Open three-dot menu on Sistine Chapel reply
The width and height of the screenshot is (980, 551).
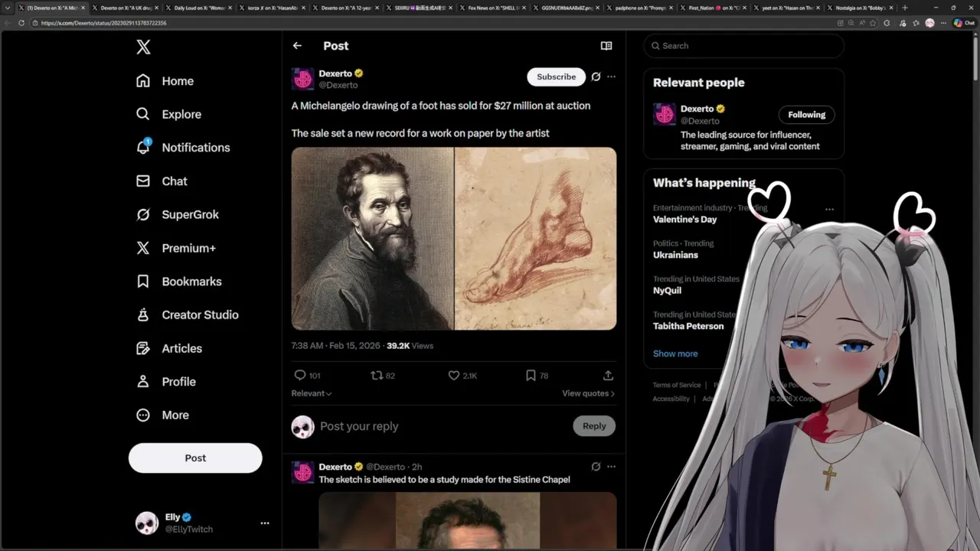click(611, 467)
